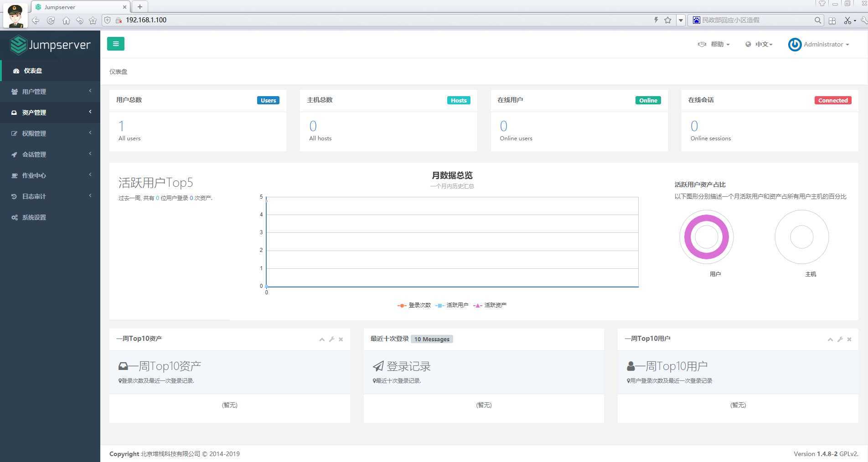Click the gears icon beside 系统设置
This screenshot has width=868, height=462.
[x=15, y=217]
